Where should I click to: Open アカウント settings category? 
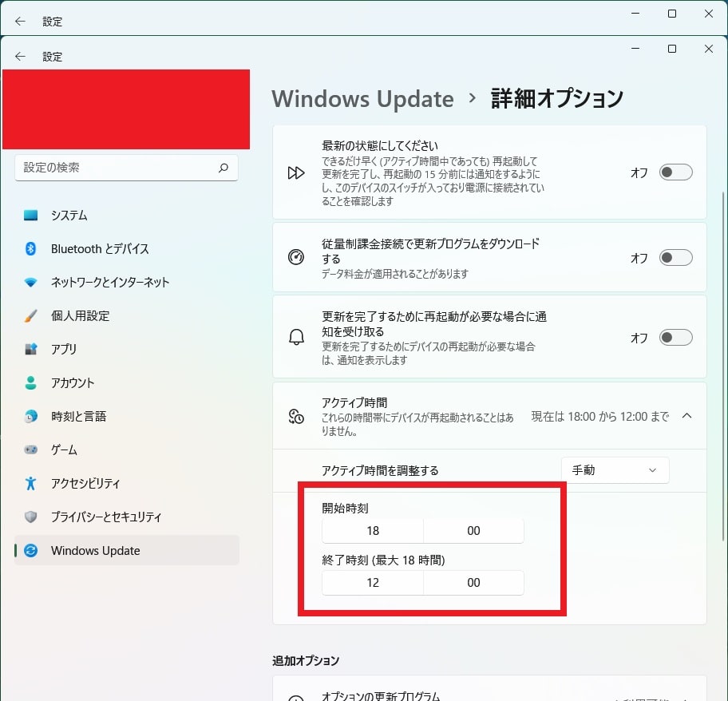click(x=127, y=382)
